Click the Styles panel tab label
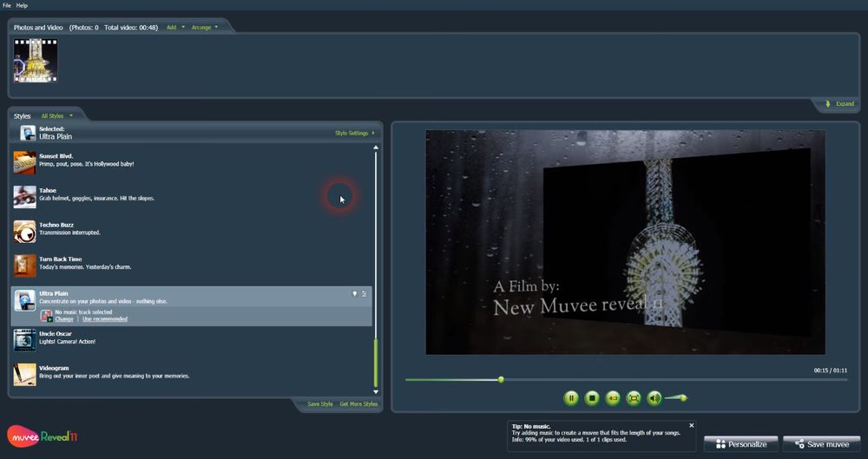This screenshot has height=459, width=868. [x=23, y=116]
